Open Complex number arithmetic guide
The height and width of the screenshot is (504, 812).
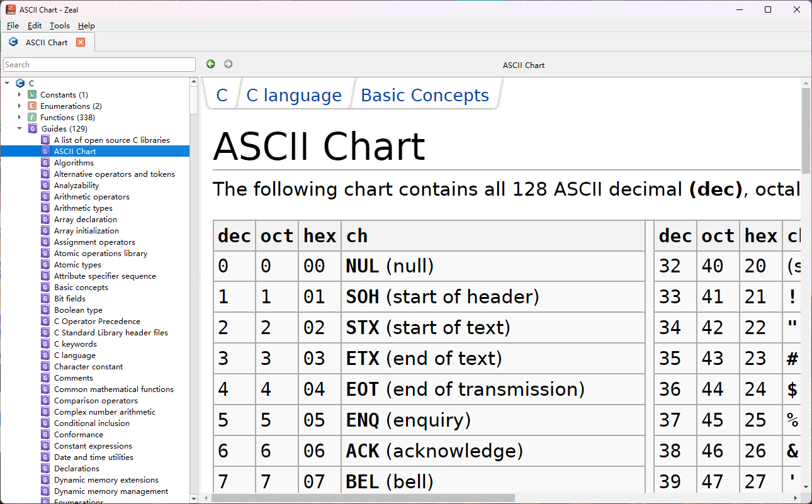[x=104, y=412]
